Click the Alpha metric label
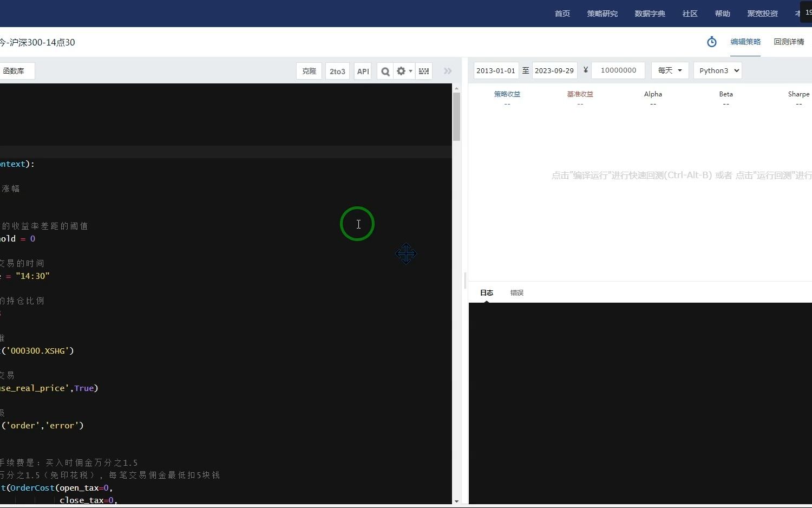The height and width of the screenshot is (508, 812). point(653,94)
